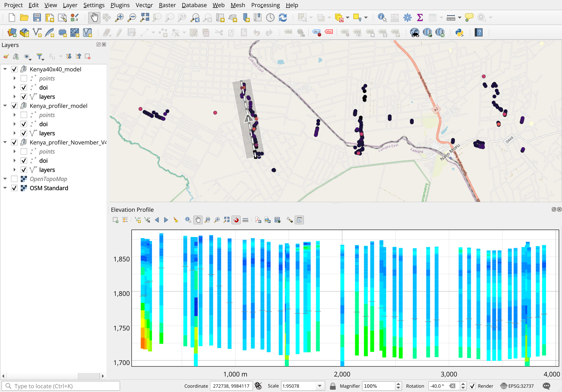Open the Raster menu
562x392 pixels.
[x=167, y=5]
